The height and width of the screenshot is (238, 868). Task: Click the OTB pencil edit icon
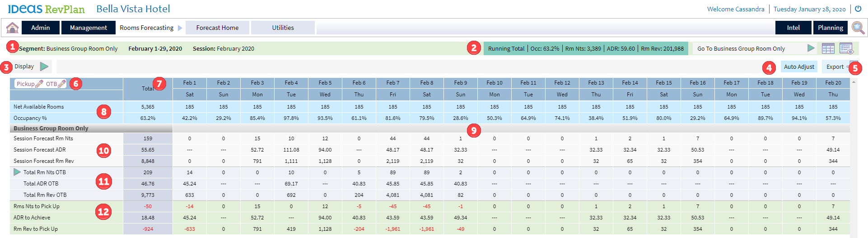click(62, 84)
